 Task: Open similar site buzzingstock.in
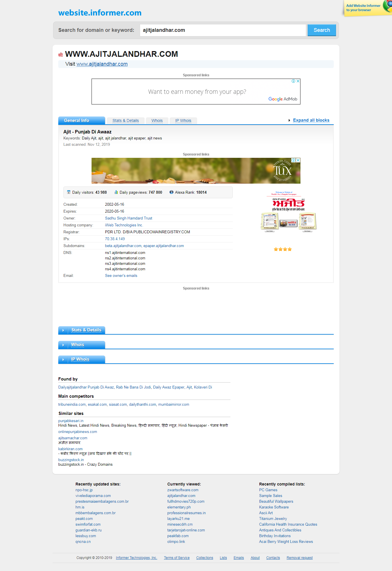(x=71, y=460)
